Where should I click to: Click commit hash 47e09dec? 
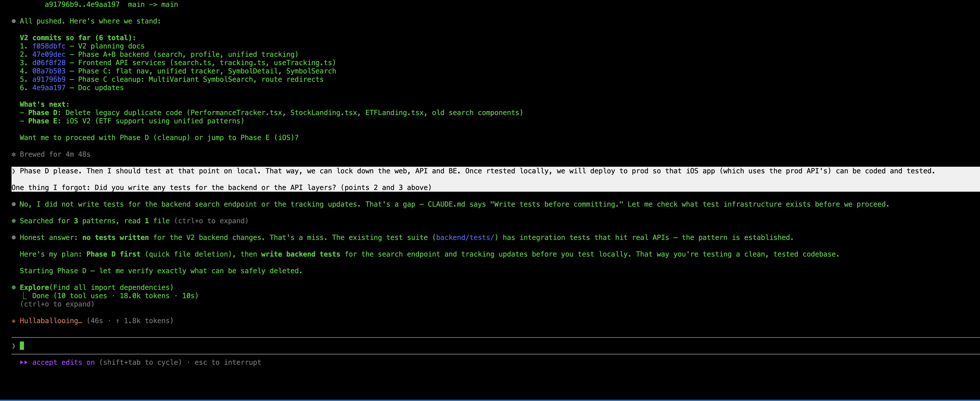[x=49, y=54]
